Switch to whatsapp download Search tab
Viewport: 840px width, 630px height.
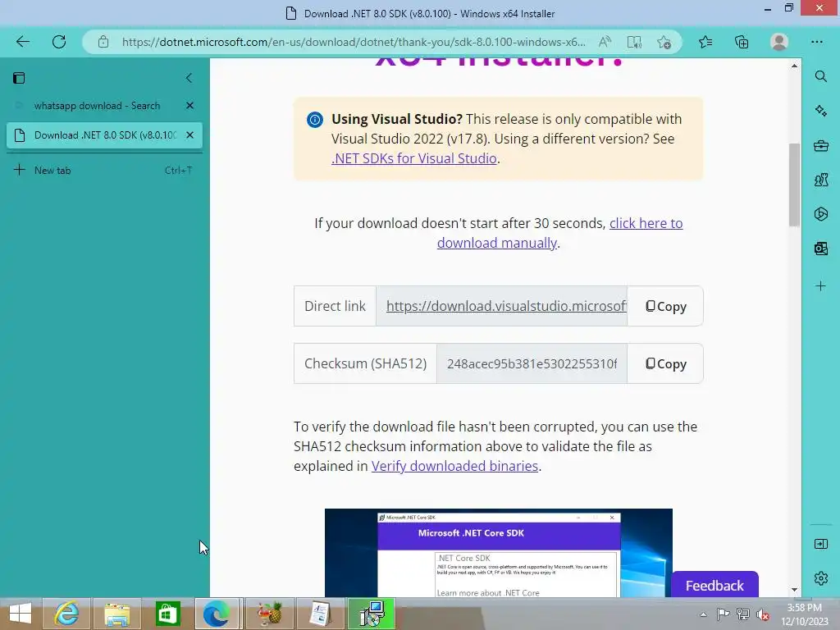click(97, 106)
